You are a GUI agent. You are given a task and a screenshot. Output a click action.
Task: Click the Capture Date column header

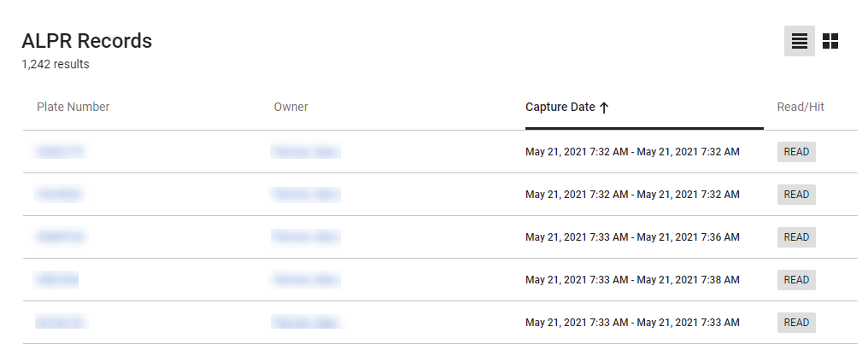[560, 108]
